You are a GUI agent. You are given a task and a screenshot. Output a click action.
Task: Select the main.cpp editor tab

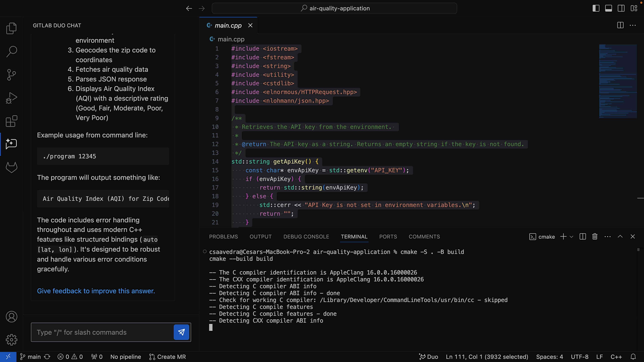point(228,25)
